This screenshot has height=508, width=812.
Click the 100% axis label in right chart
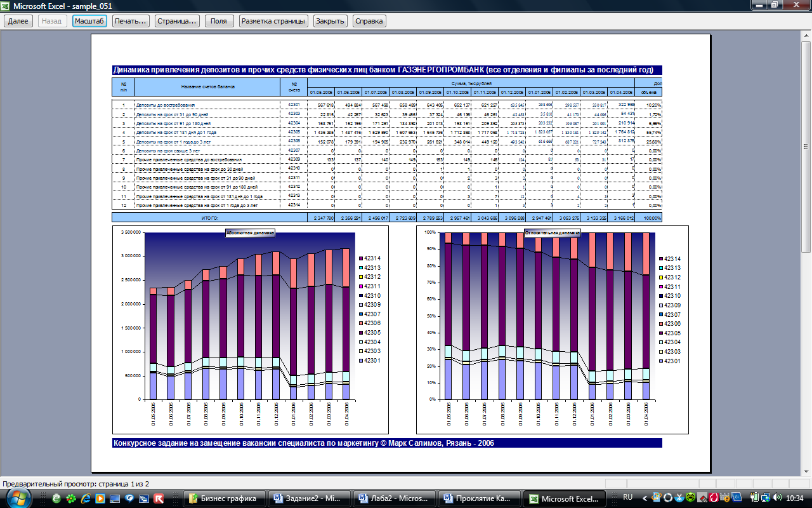click(430, 232)
